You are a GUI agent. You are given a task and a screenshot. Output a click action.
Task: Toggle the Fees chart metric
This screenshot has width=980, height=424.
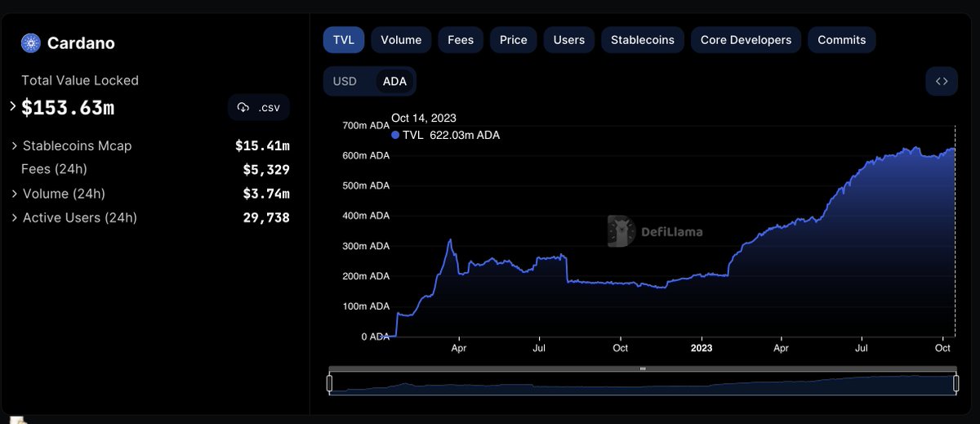click(461, 39)
